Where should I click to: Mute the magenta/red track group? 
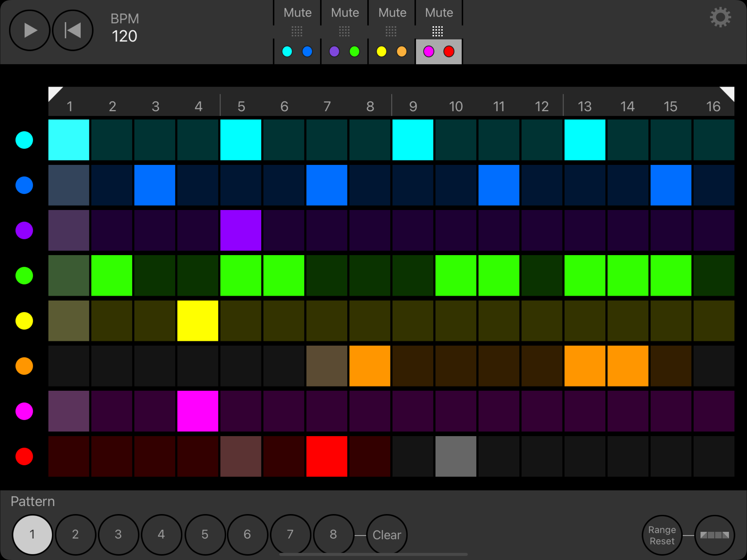click(x=439, y=13)
